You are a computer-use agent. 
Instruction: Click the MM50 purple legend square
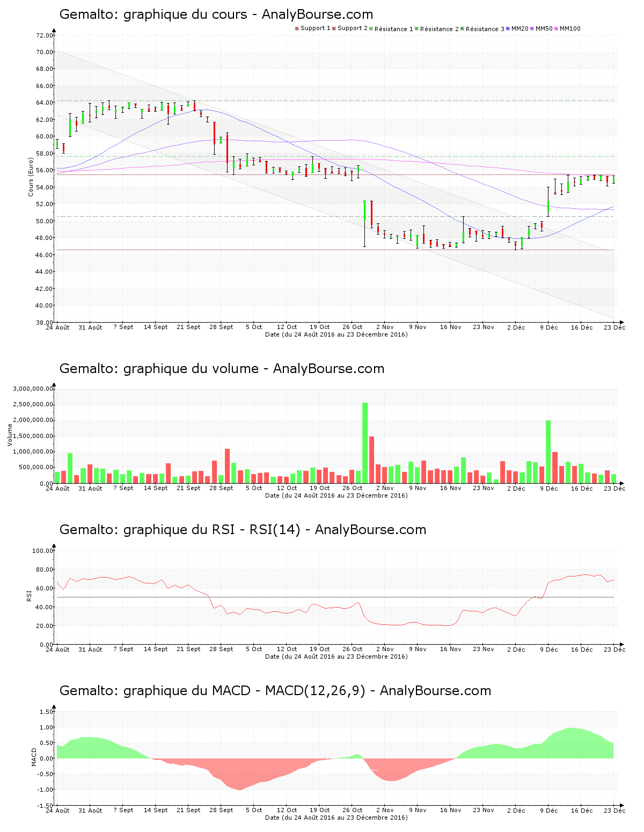click(x=532, y=28)
